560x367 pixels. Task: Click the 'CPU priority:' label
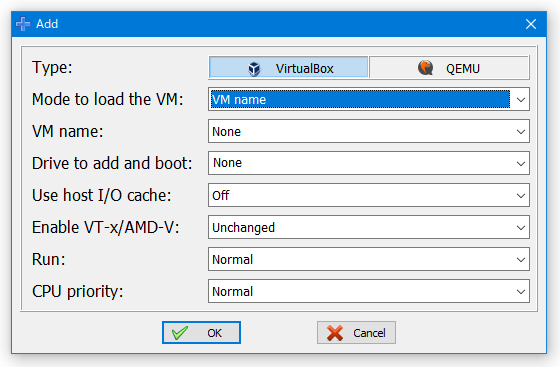point(78,292)
